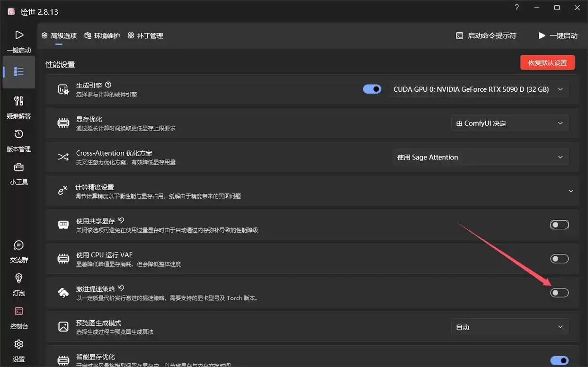Viewport: 588px width, 367px height.
Task: Turn on 使用共享显存
Action: click(x=559, y=225)
